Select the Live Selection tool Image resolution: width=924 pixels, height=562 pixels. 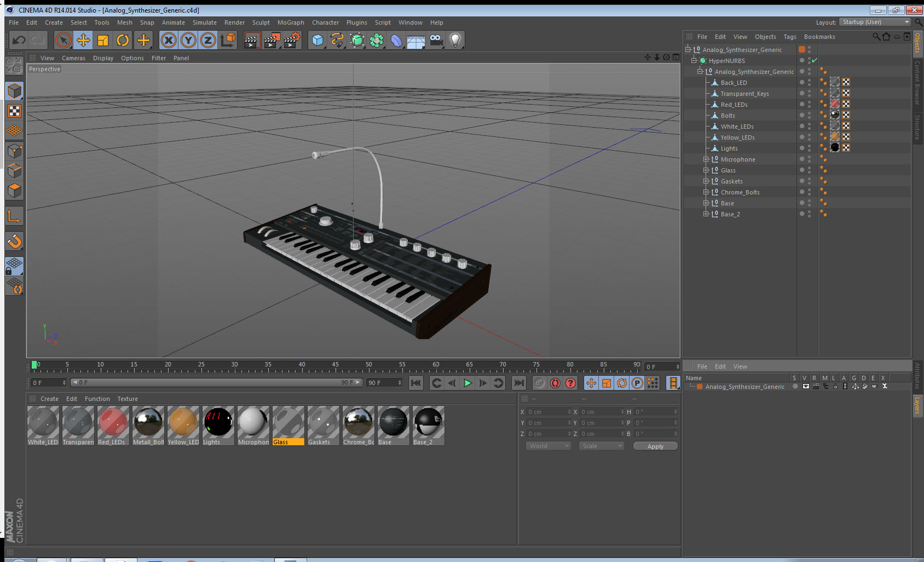(x=63, y=40)
